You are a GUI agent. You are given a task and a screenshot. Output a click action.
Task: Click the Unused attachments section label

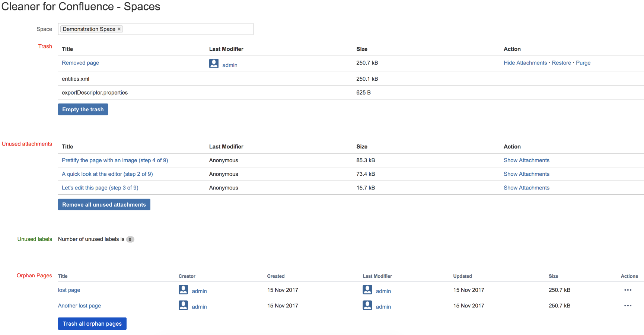(27, 144)
